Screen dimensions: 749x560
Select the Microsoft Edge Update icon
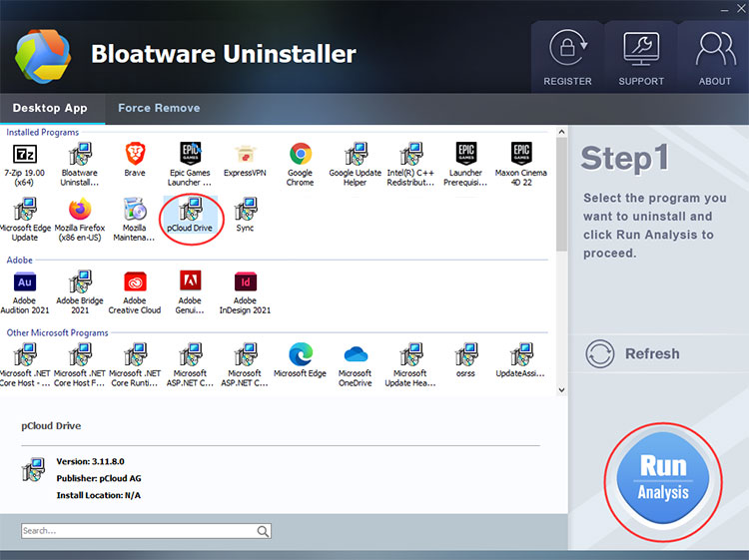[x=24, y=209]
